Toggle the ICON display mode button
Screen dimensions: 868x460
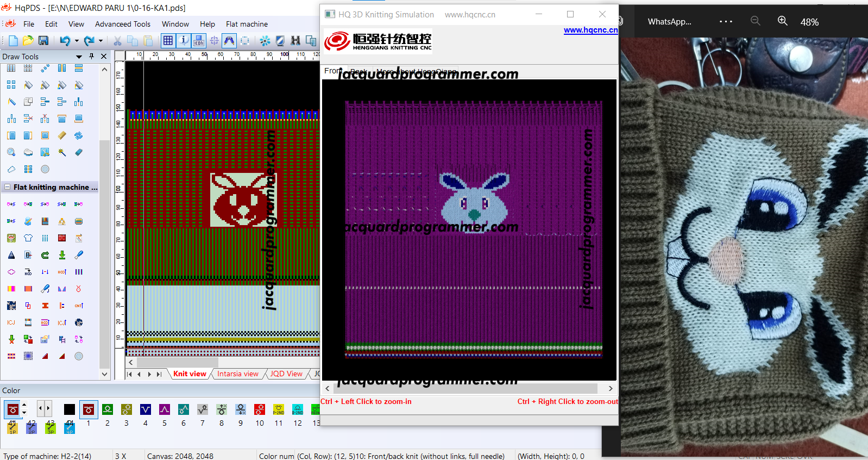click(199, 40)
